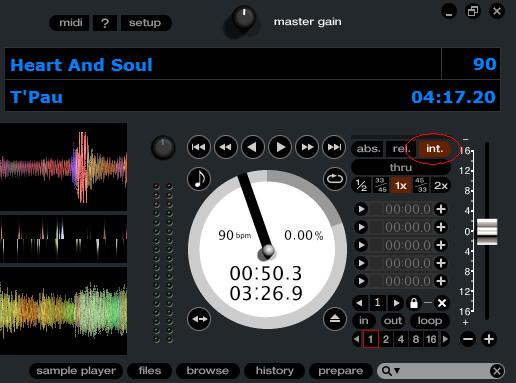Toggle the repeat loop-arrow icon
Image resolution: width=516 pixels, height=383 pixels.
[x=335, y=179]
